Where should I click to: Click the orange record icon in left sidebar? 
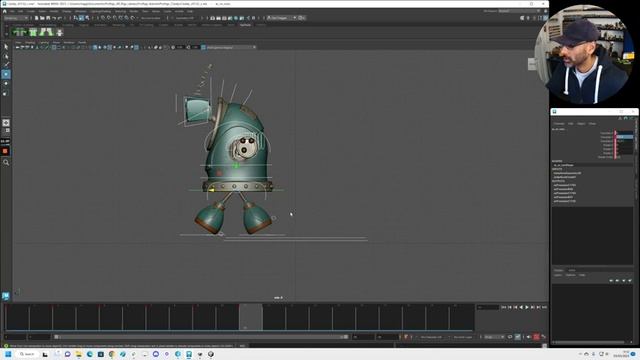[x=5, y=151]
